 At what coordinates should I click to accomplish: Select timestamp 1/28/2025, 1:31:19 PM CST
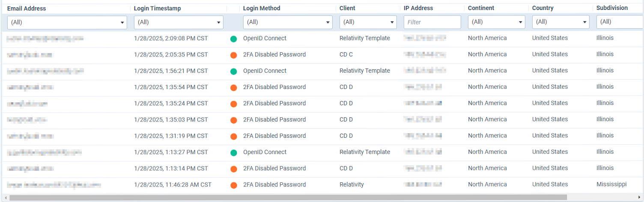click(x=171, y=136)
